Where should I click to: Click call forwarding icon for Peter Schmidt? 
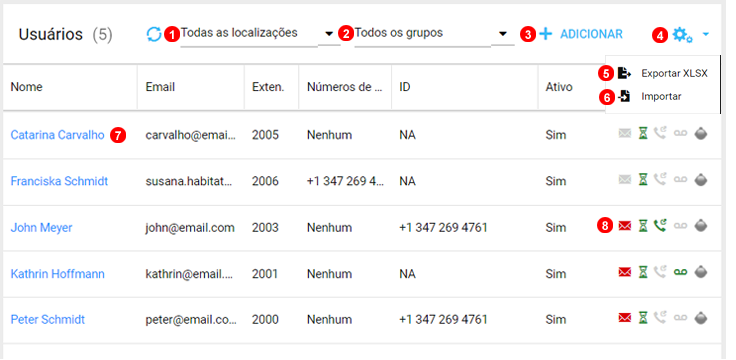tap(660, 318)
